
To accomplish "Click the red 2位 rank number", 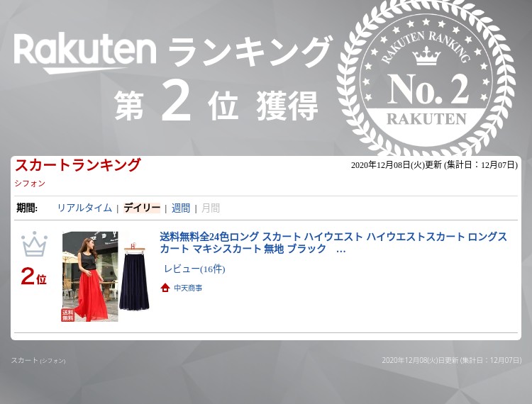I will click(x=33, y=276).
